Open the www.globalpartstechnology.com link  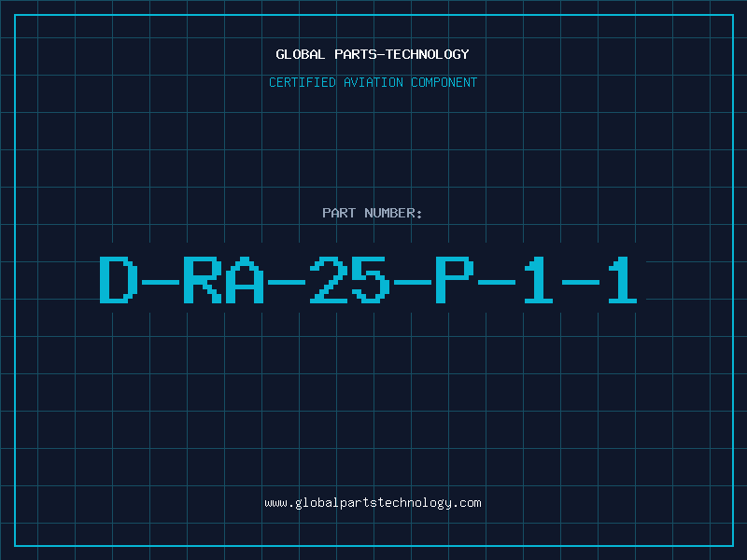(373, 503)
